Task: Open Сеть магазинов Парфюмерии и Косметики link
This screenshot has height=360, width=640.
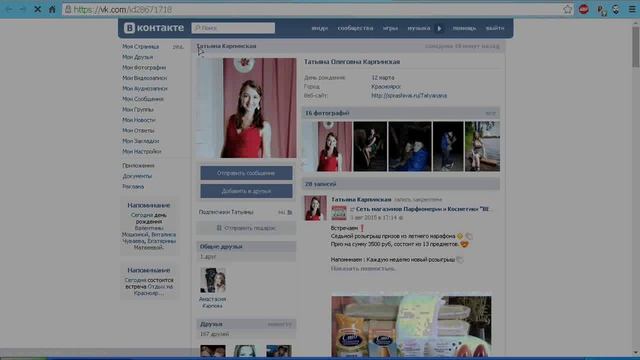Action: click(x=422, y=209)
